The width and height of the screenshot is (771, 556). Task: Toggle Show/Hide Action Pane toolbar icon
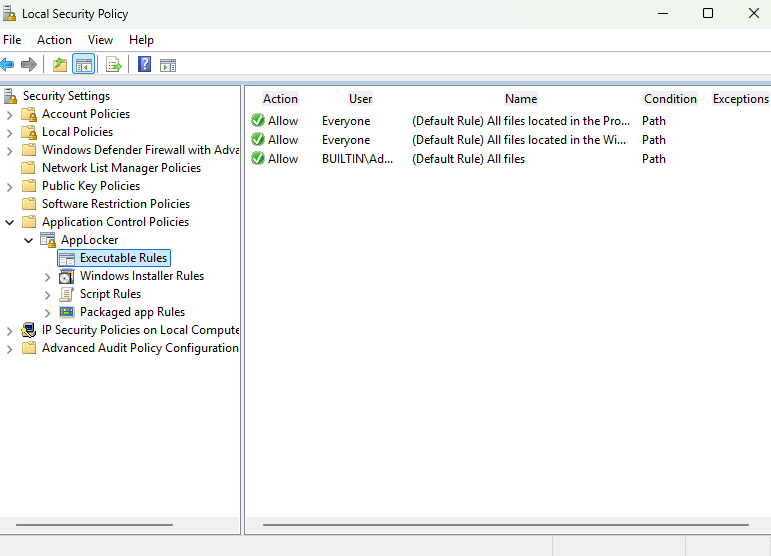(x=168, y=65)
